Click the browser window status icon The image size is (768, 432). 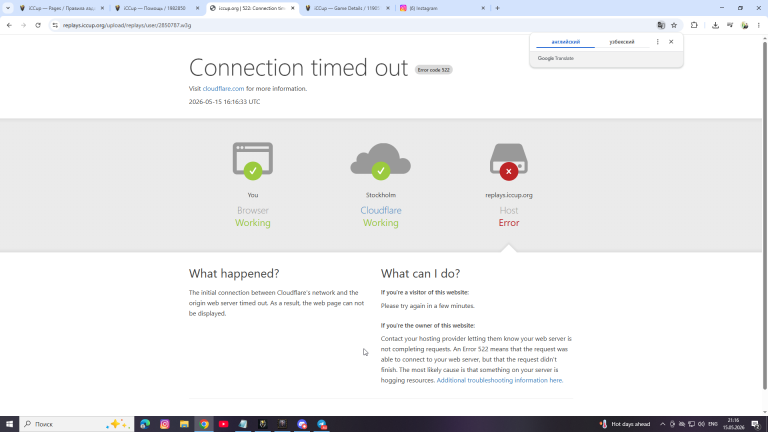[x=253, y=161]
